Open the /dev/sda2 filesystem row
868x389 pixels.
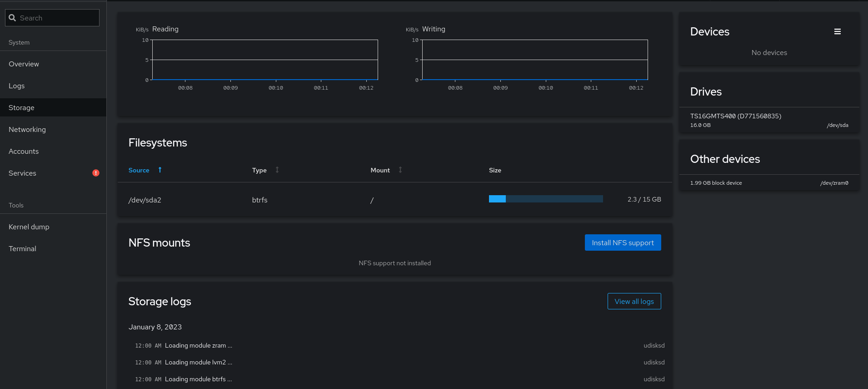(394, 200)
